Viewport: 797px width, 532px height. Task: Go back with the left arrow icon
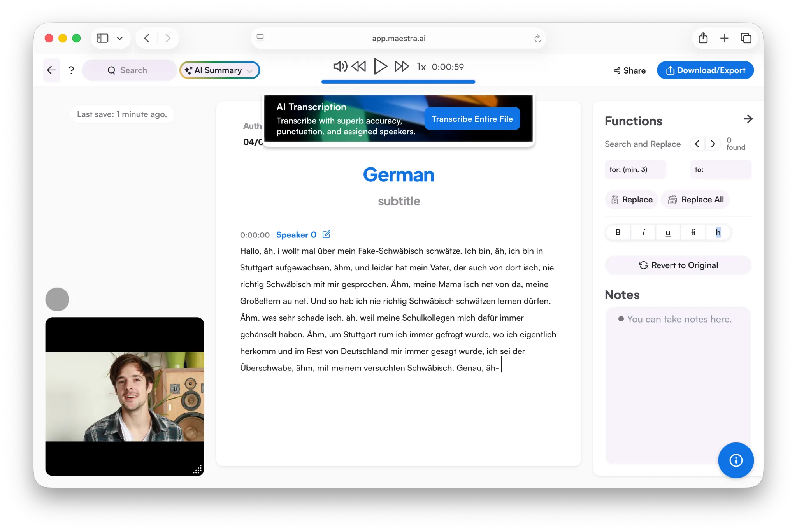[51, 70]
